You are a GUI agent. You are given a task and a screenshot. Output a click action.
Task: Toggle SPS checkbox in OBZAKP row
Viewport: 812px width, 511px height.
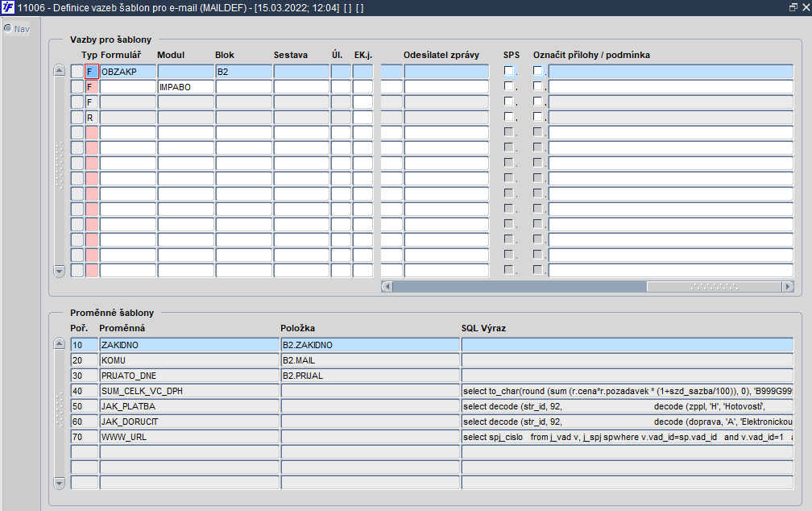[x=508, y=71]
